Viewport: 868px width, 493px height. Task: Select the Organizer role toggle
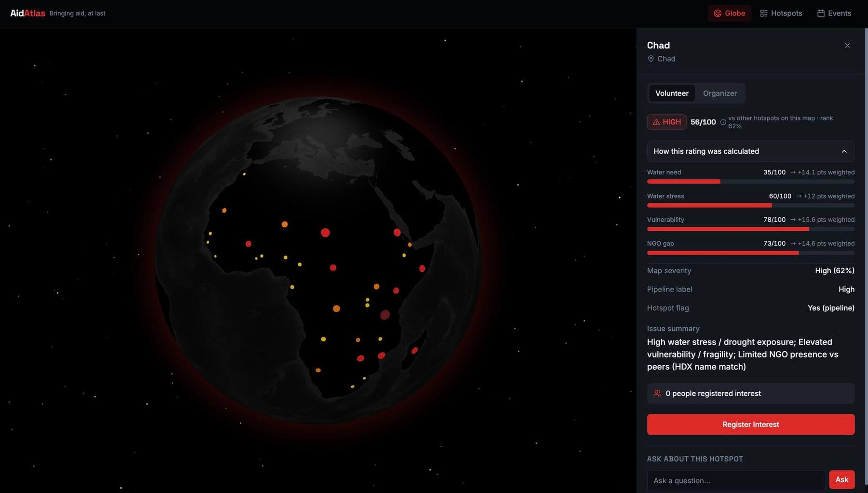[x=719, y=93]
